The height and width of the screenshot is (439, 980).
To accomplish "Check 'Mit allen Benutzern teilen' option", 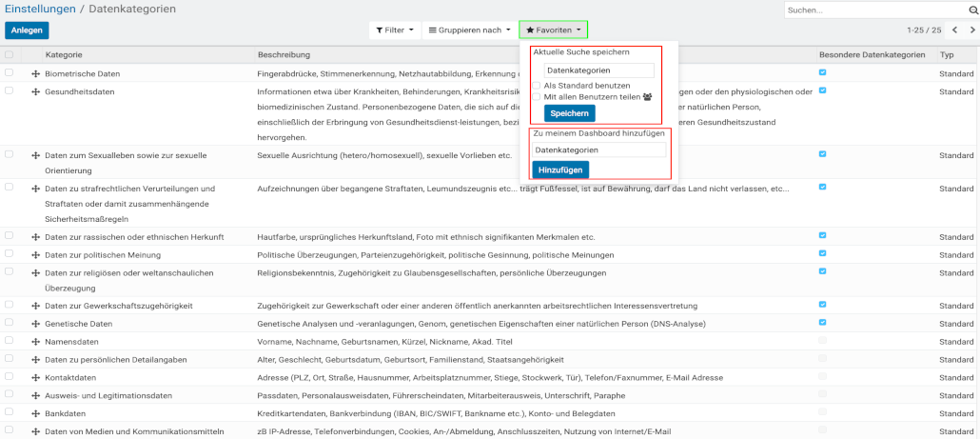I will click(537, 96).
